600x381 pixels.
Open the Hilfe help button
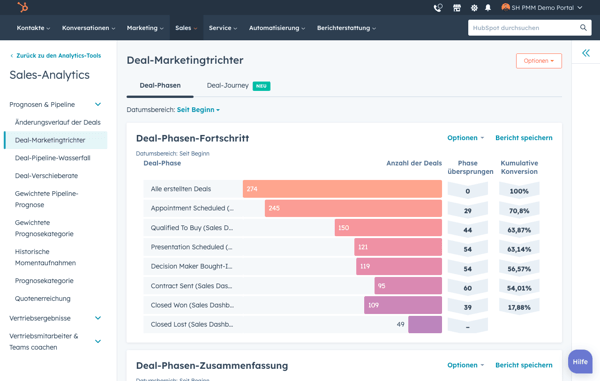pyautogui.click(x=580, y=361)
